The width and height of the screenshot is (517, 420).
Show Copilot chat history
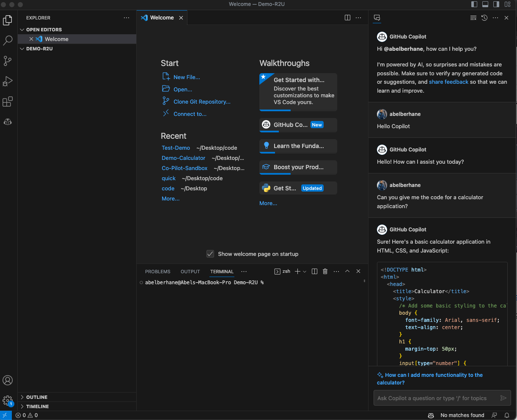(x=484, y=18)
